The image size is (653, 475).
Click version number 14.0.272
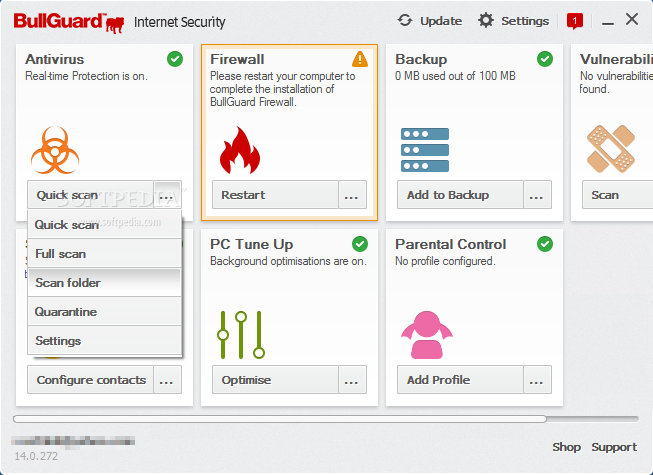point(36,456)
